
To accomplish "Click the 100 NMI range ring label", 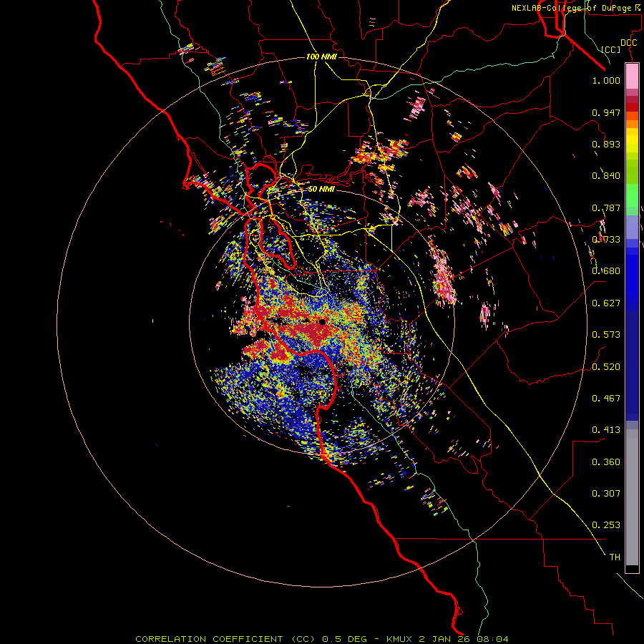I will [x=321, y=57].
